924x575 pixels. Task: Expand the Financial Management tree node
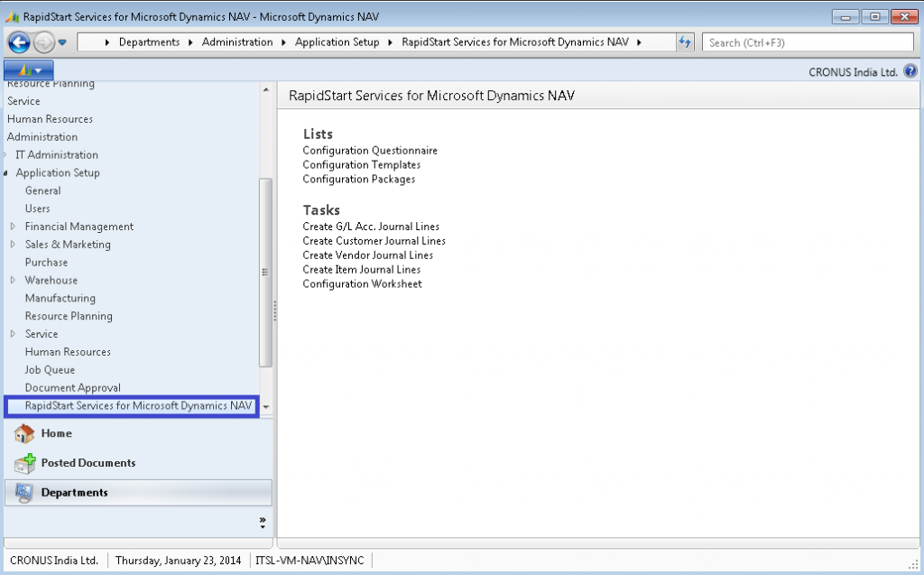13,227
